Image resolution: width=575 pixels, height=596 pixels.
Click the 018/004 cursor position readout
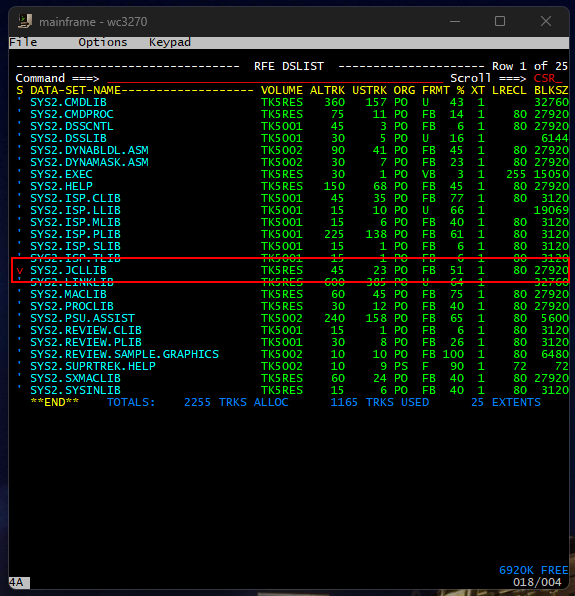click(537, 582)
